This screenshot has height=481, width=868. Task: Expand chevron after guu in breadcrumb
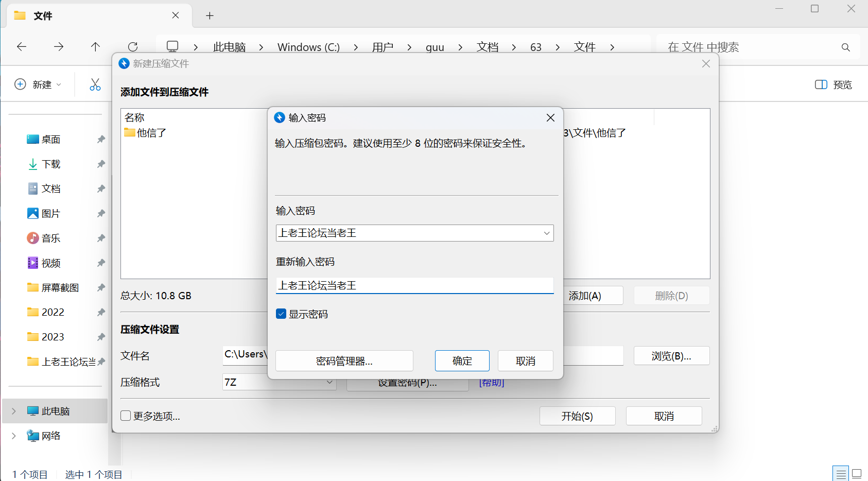point(460,47)
